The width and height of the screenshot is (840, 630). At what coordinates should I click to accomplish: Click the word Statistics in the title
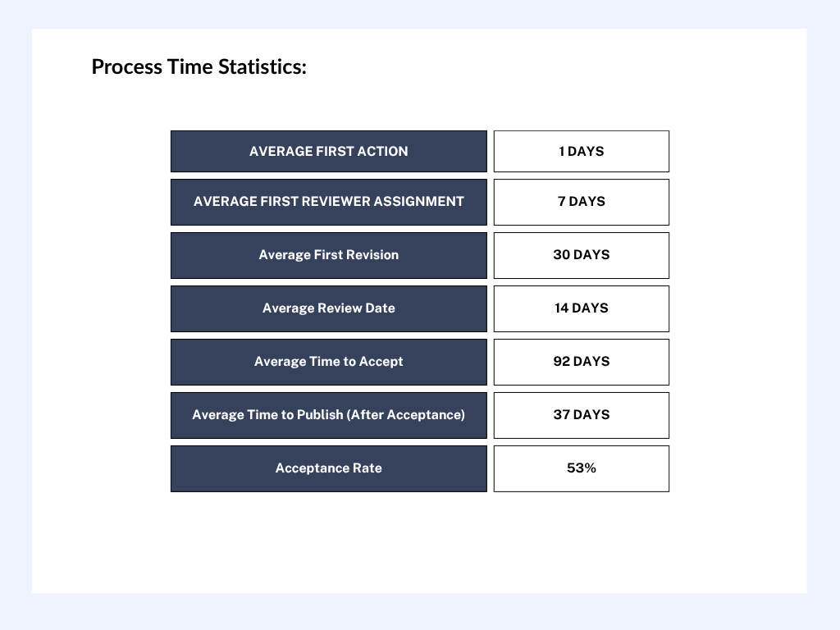262,67
